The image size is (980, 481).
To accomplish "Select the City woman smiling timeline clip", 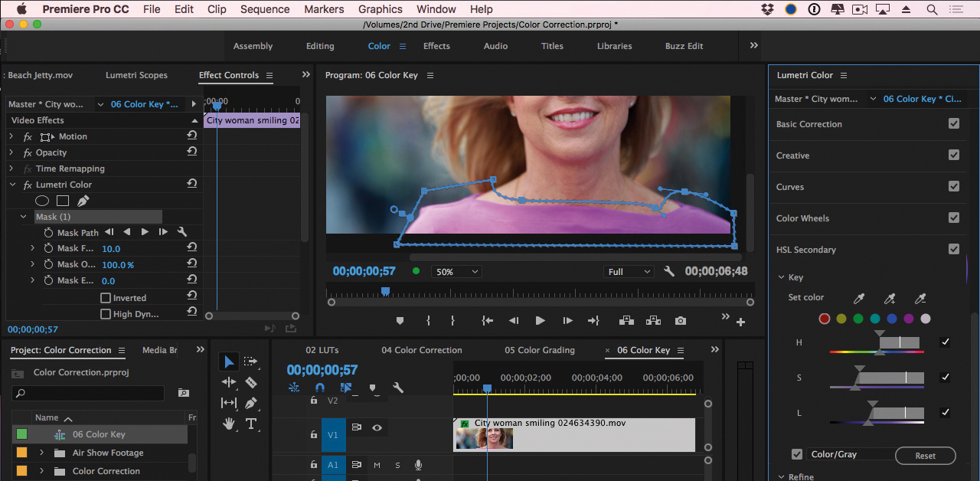I will pos(574,434).
